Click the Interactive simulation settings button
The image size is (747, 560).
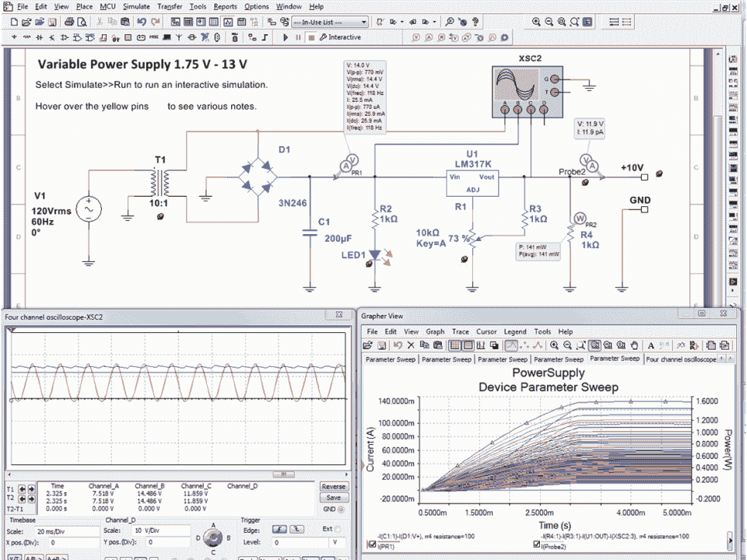tap(340, 37)
